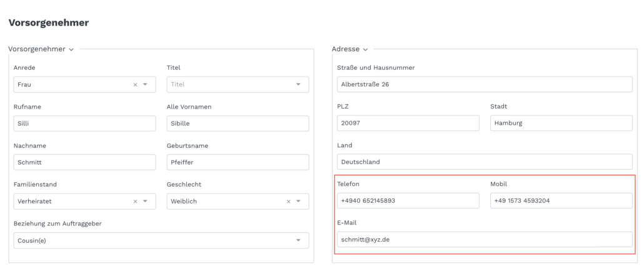Clear the Familienstand value with the x icon
This screenshot has height=274, width=644.
[x=135, y=202]
